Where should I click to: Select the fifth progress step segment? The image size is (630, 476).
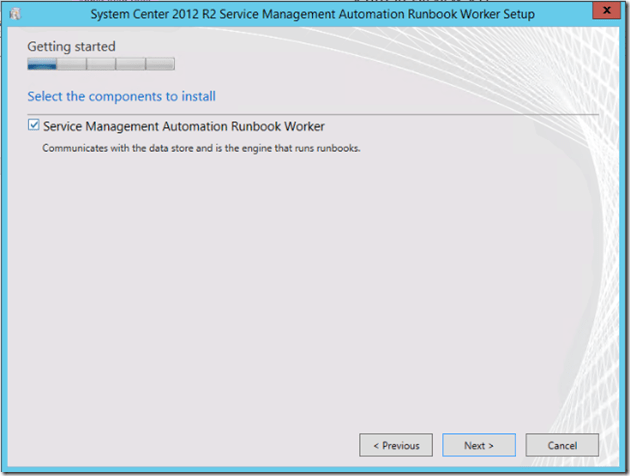160,64
